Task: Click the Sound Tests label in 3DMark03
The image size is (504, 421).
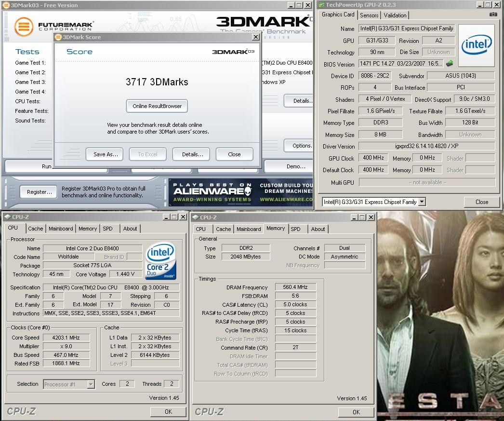Action: click(x=30, y=121)
